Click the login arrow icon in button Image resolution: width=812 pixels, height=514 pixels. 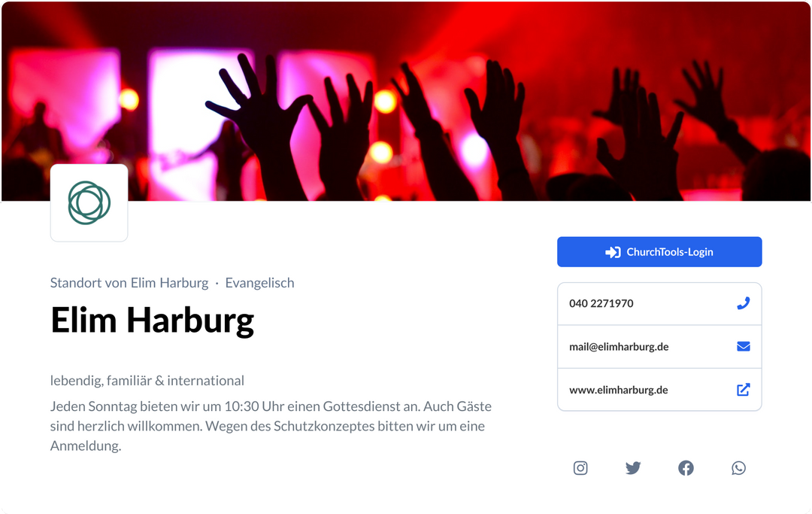(613, 252)
